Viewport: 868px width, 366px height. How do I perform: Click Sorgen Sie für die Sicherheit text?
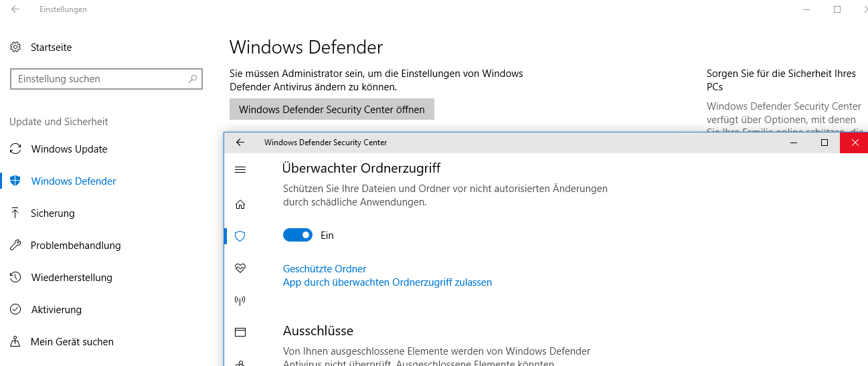(781, 80)
